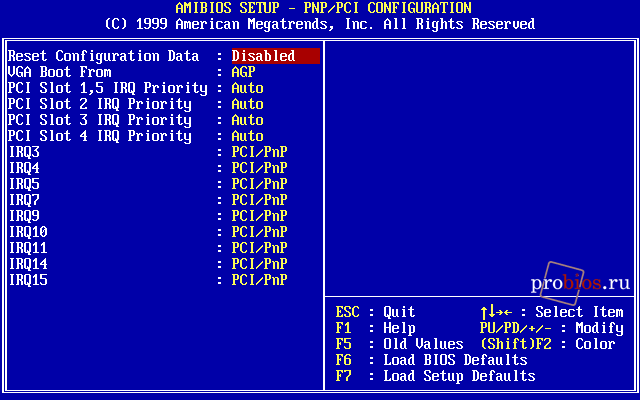
Task: Click the PCI Slot 1,5 IRQ Priority label
Action: pos(107,88)
